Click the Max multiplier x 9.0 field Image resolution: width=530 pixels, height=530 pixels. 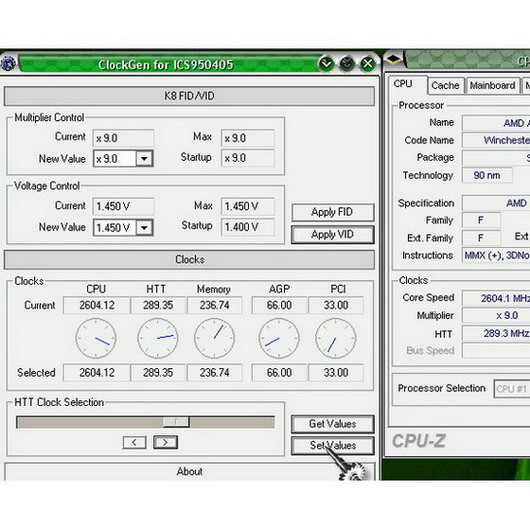248,138
